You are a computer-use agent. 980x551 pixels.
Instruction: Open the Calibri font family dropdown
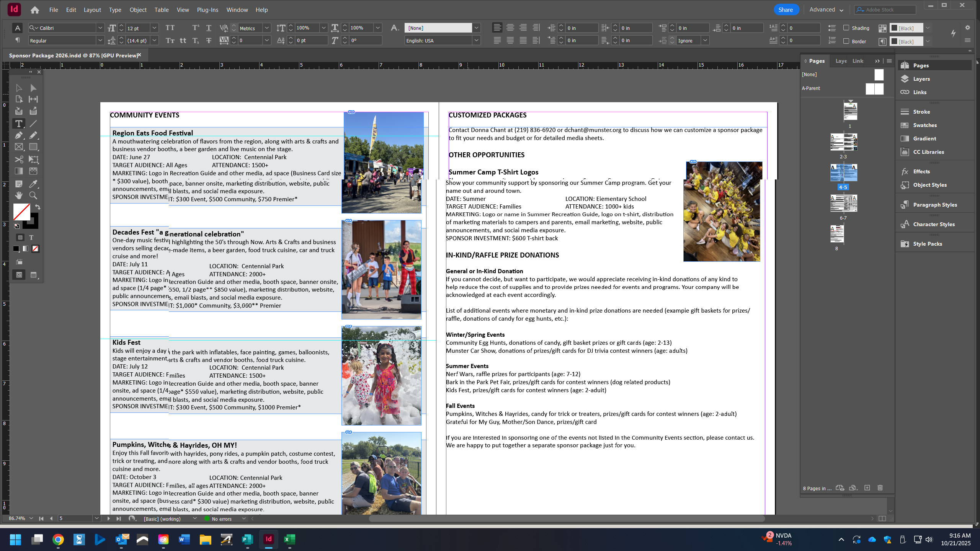click(x=100, y=28)
